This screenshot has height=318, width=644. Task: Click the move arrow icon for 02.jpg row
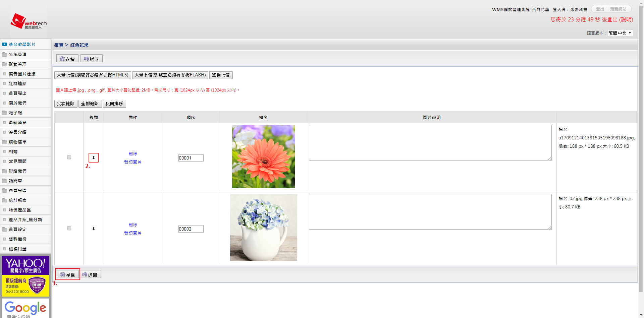click(94, 229)
